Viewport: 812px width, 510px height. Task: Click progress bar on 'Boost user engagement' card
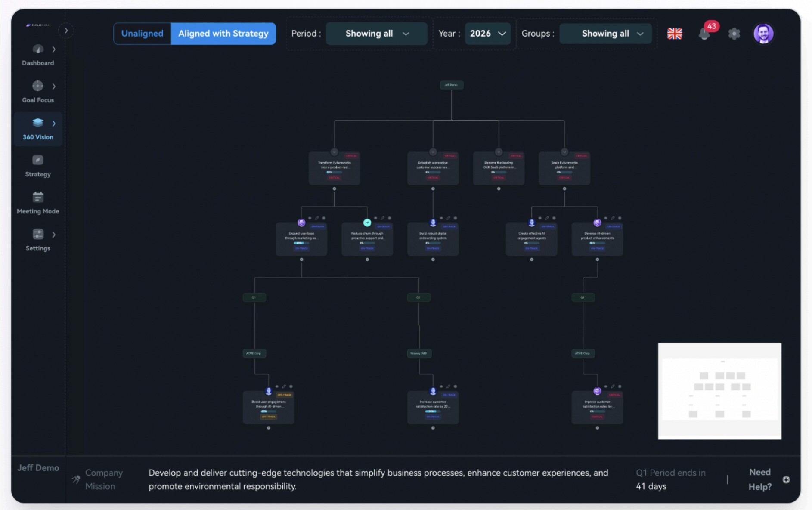[x=269, y=411]
